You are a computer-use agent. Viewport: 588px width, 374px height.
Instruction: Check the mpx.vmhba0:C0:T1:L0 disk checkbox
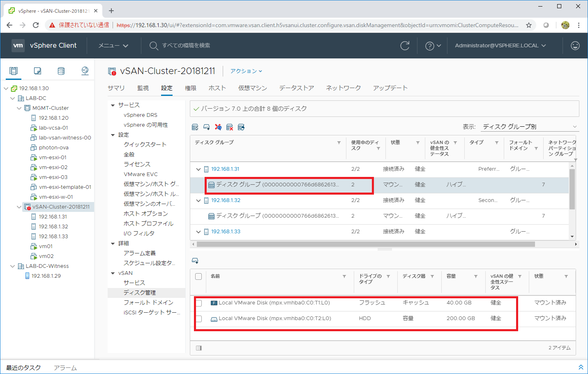click(x=199, y=303)
